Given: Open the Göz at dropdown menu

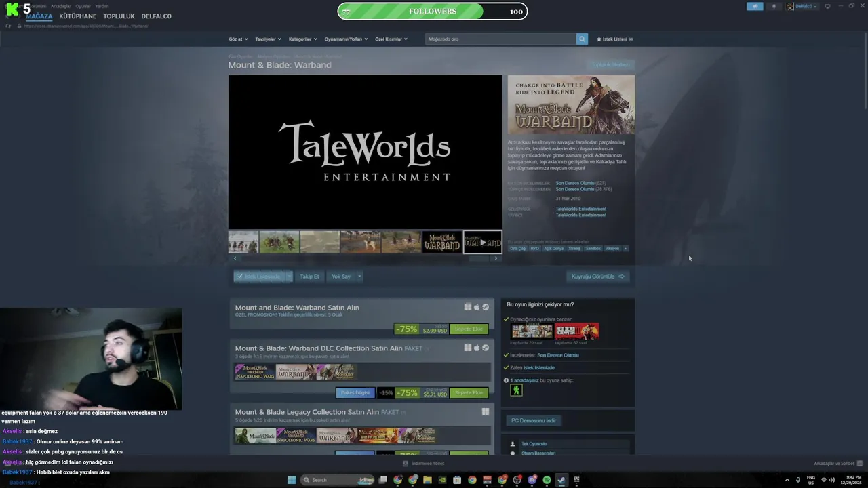Looking at the screenshot, I should (x=239, y=39).
